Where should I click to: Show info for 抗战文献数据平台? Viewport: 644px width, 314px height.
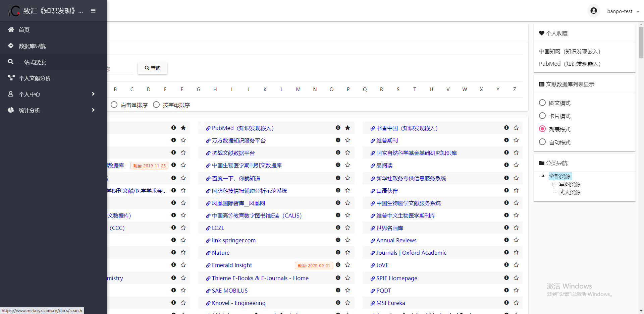338,152
